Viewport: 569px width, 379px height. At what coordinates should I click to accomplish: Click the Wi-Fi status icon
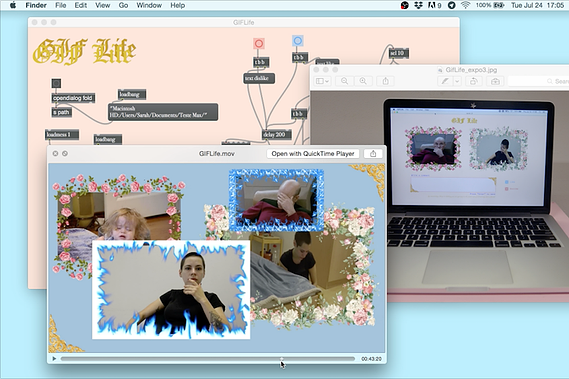(x=466, y=5)
